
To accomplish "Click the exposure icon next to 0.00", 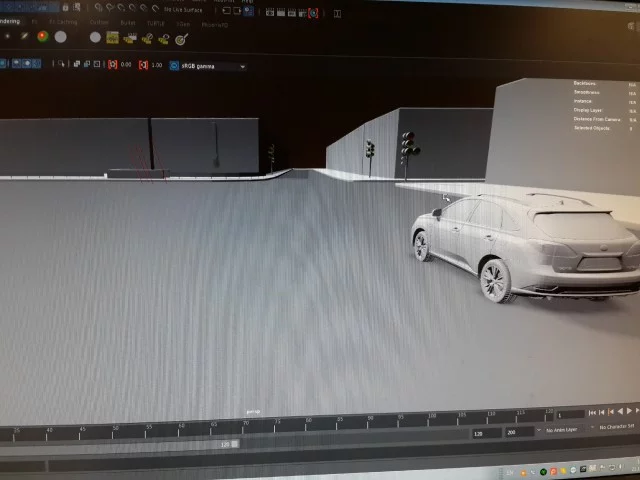I will pos(113,64).
